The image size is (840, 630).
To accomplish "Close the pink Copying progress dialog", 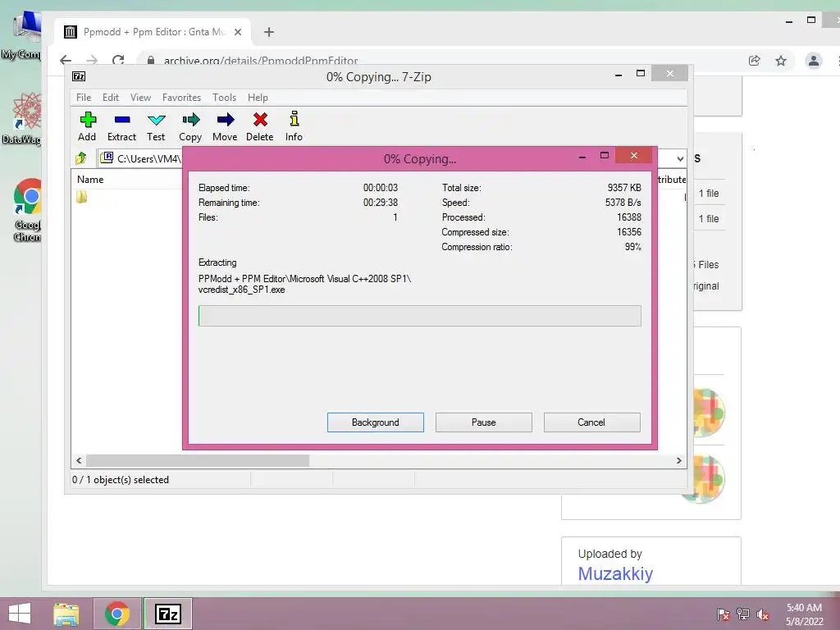I will tap(634, 155).
